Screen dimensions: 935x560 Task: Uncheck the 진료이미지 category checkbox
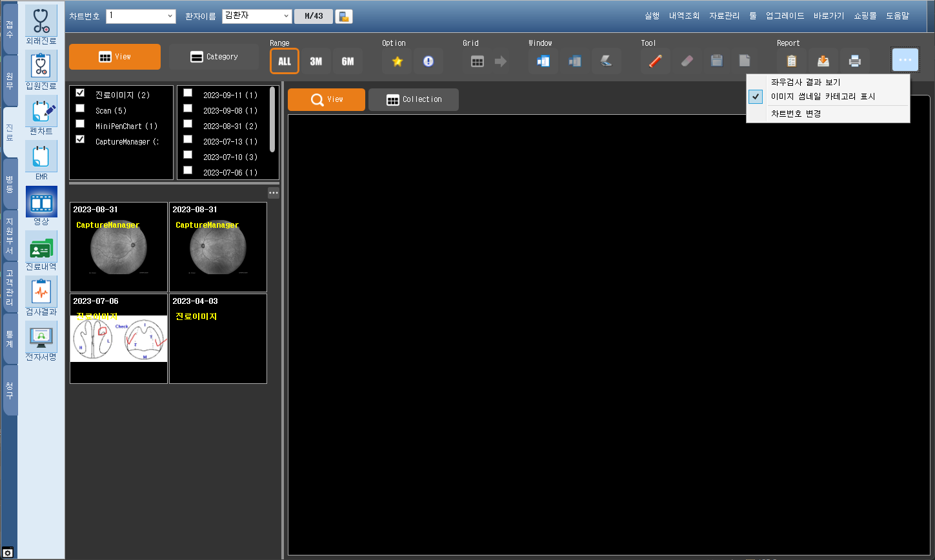click(81, 93)
